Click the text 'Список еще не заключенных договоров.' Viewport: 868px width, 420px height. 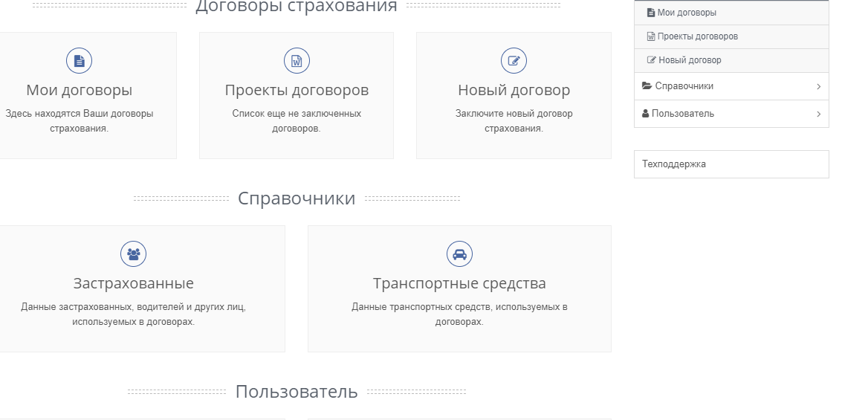(x=297, y=120)
